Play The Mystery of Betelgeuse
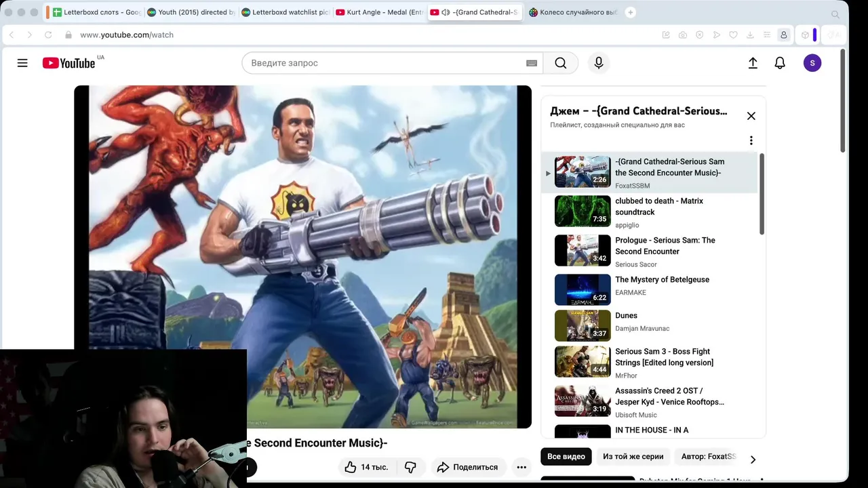This screenshot has height=488, width=868. coord(649,290)
